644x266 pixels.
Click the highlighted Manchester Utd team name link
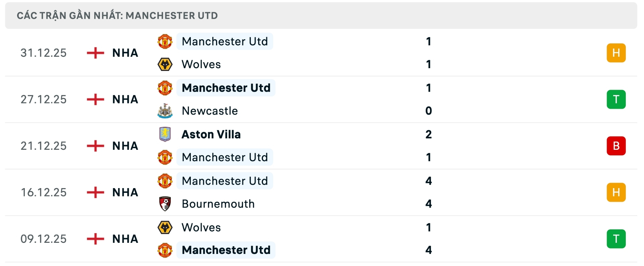click(225, 41)
